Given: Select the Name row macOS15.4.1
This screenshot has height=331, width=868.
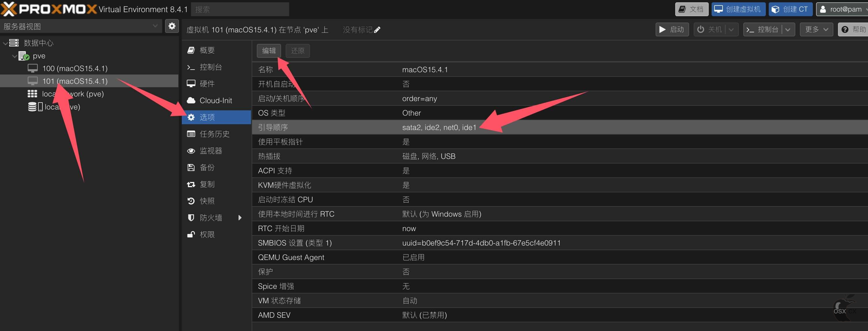Looking at the screenshot, I should click(560, 70).
